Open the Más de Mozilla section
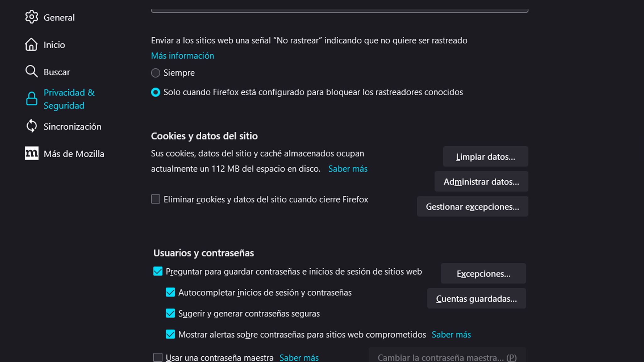The width and height of the screenshot is (644, 362). [x=74, y=154]
